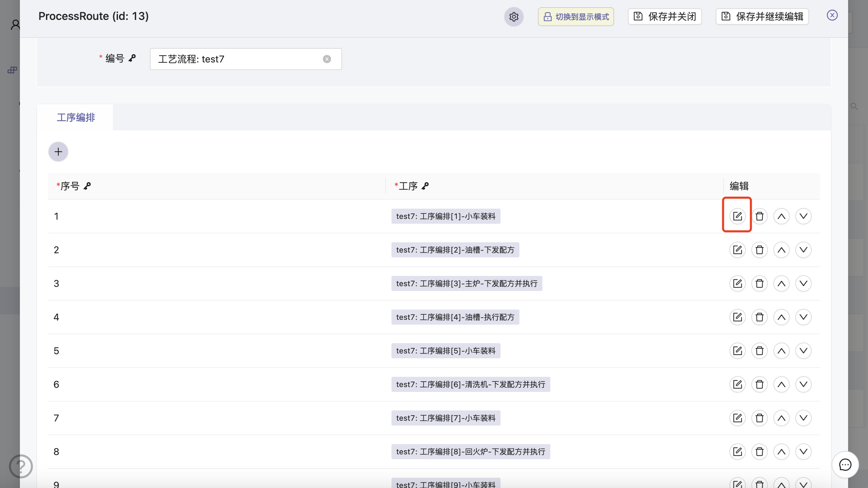This screenshot has width=868, height=488.
Task: Select the 工序编排 tab
Action: click(75, 117)
